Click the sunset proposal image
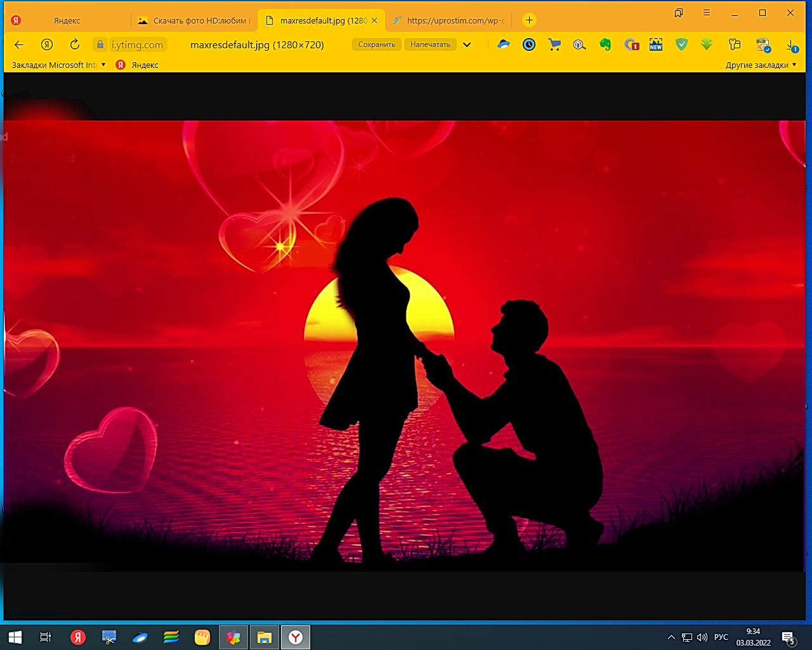The height and width of the screenshot is (650, 812). click(x=405, y=346)
